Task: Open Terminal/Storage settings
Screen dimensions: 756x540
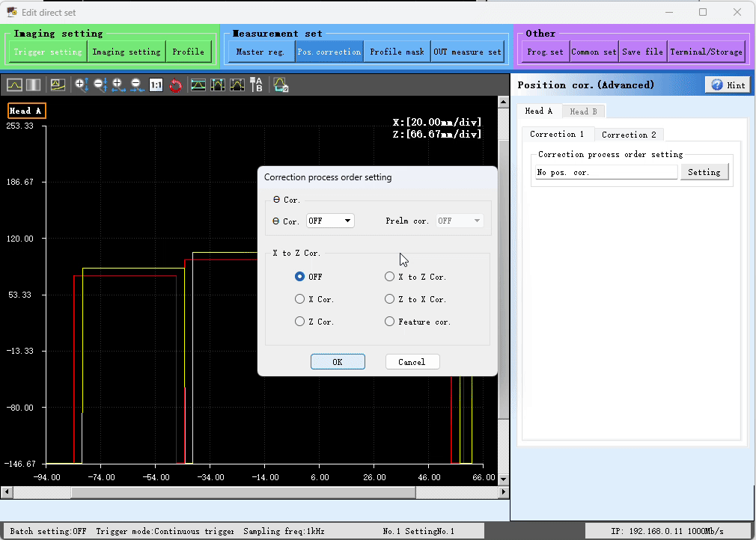Action: (x=707, y=52)
